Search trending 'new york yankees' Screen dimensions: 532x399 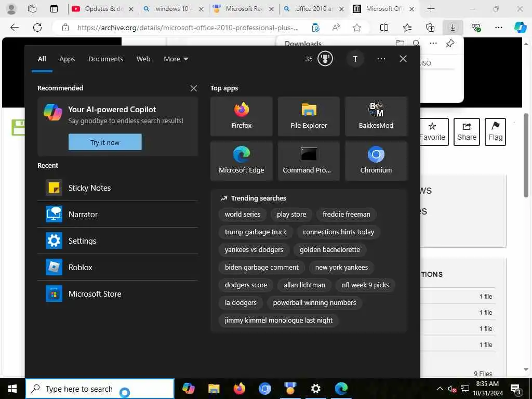pos(341,268)
